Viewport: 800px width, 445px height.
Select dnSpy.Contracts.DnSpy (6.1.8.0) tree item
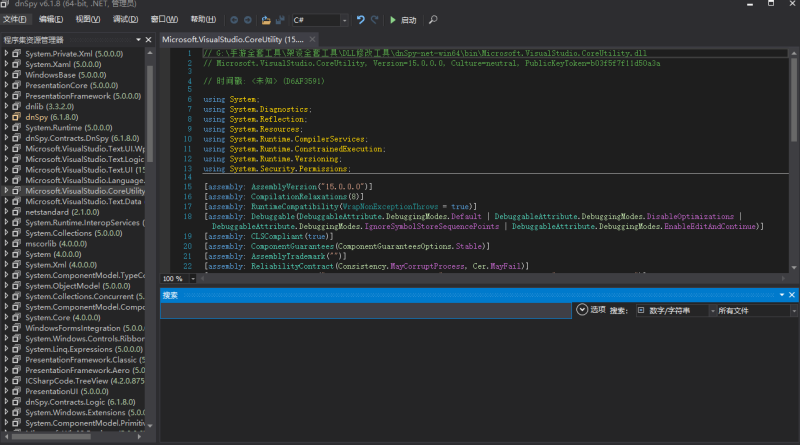[82, 138]
